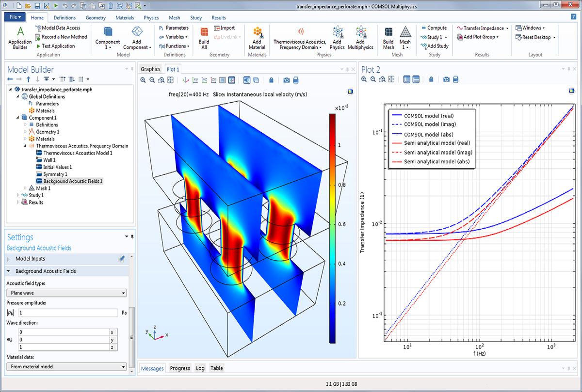Viewport: 582px width, 392px height.
Task: Expand the Geometry 1 tree node
Action: (x=25, y=132)
